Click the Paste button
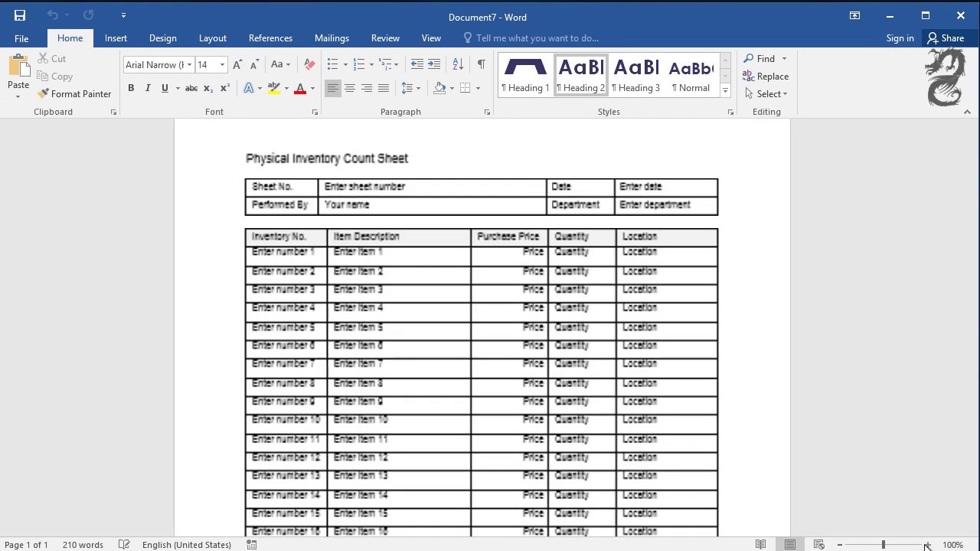 tap(18, 71)
